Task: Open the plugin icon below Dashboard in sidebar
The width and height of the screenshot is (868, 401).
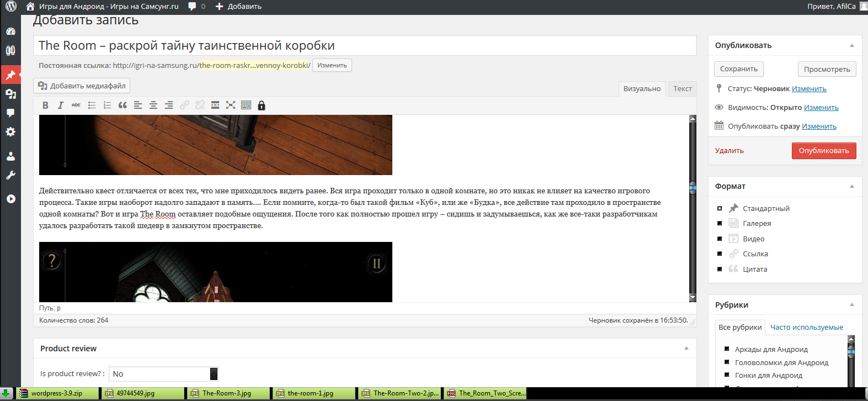Action: [10, 50]
